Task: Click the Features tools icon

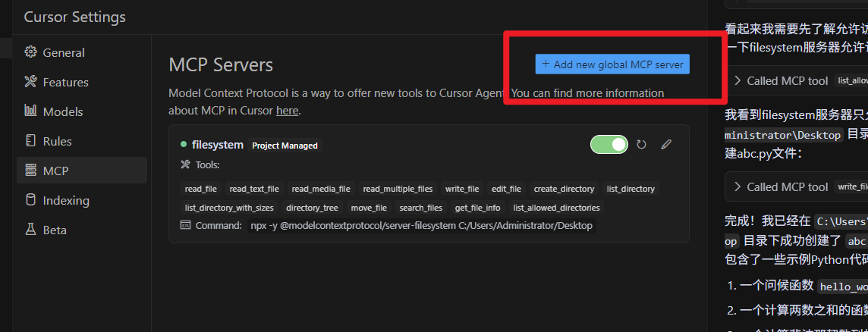Action: [30, 82]
